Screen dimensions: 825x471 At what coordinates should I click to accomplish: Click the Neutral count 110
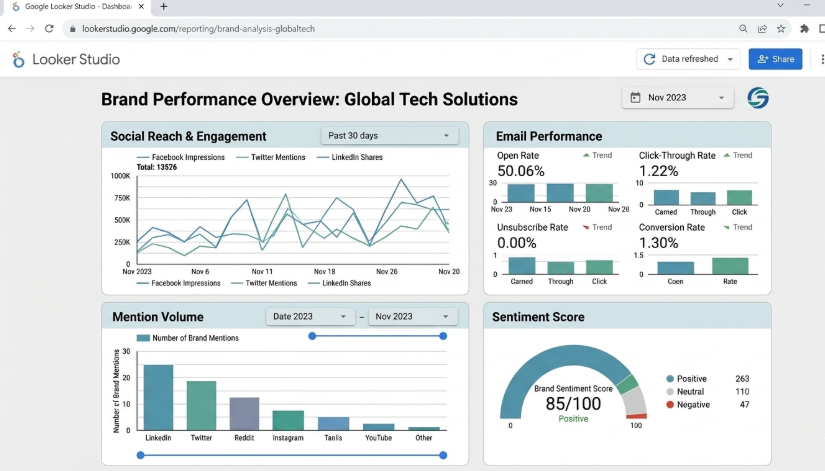click(x=742, y=392)
